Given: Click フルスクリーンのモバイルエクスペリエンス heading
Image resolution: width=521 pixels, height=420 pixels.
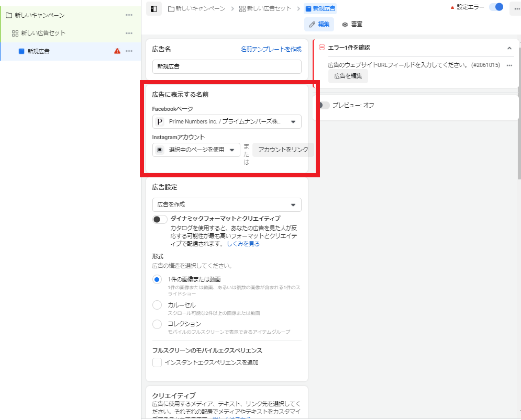Looking at the screenshot, I should point(207,350).
